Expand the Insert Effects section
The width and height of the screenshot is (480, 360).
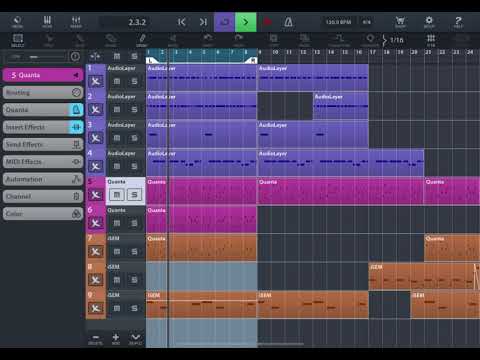[43, 127]
